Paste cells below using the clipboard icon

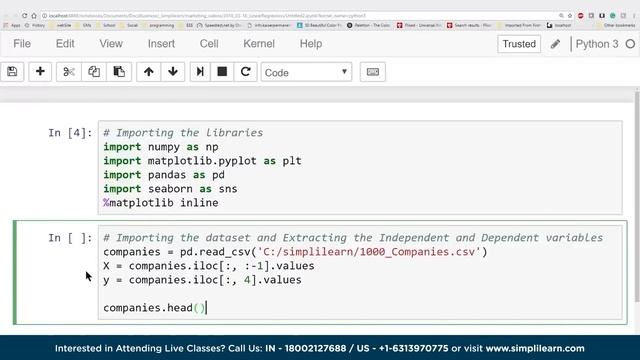pos(119,72)
